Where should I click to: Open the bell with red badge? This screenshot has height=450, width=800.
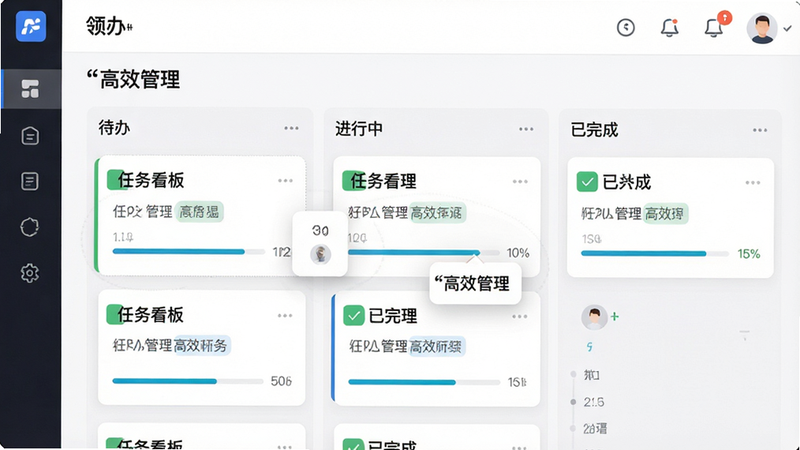tap(715, 26)
